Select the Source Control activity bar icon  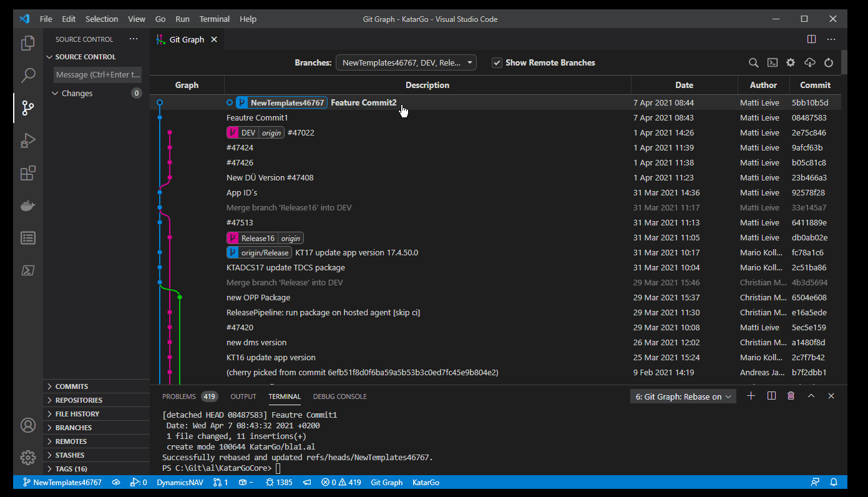tap(28, 108)
